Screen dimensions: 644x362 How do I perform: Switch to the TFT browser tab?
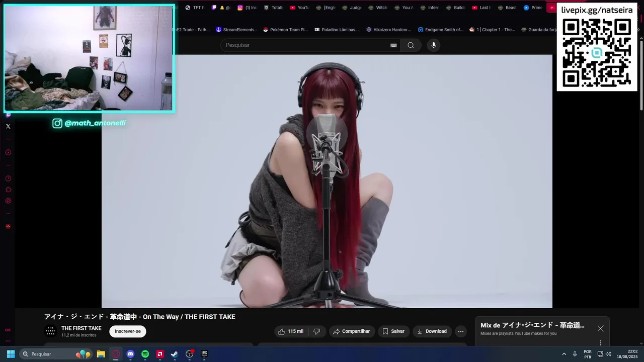click(x=194, y=8)
